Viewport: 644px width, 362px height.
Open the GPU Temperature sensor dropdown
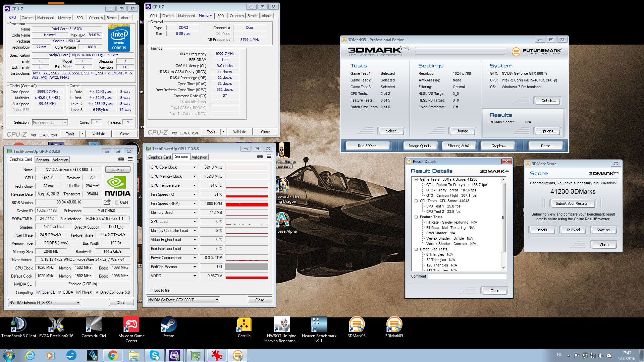pos(194,185)
